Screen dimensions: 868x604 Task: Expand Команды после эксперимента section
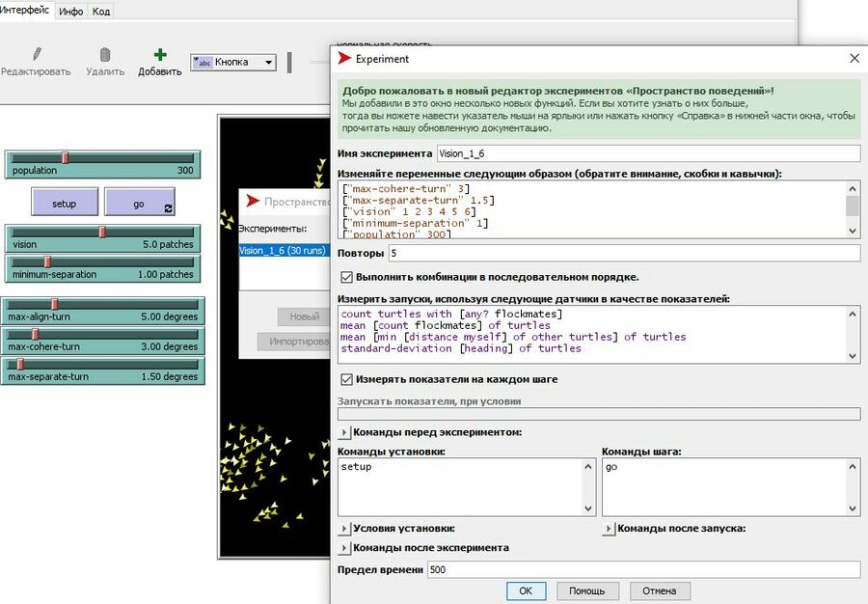[x=345, y=548]
